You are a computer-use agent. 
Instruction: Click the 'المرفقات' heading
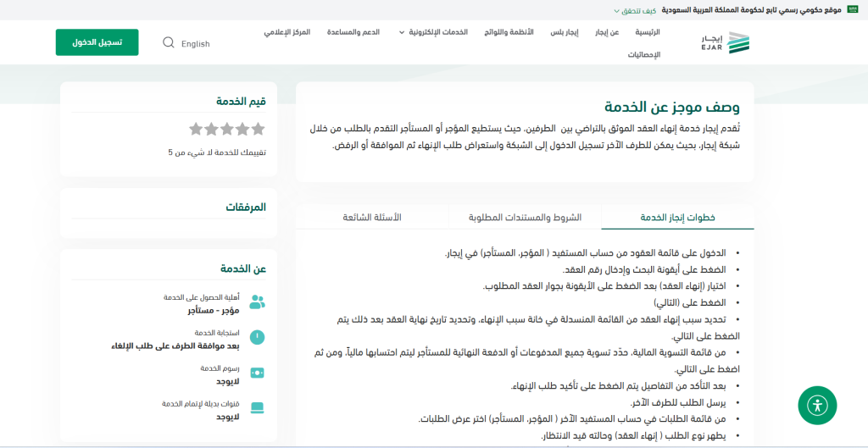(246, 207)
